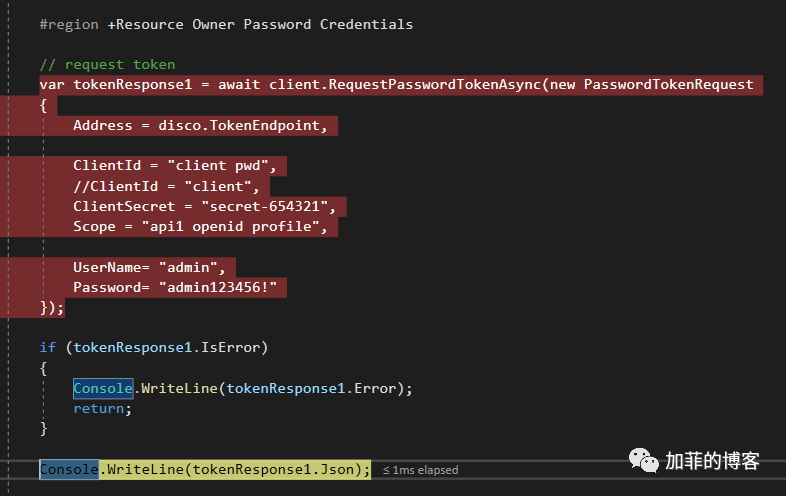Click the IsError property
This screenshot has width=786, height=496.
pyautogui.click(x=231, y=348)
